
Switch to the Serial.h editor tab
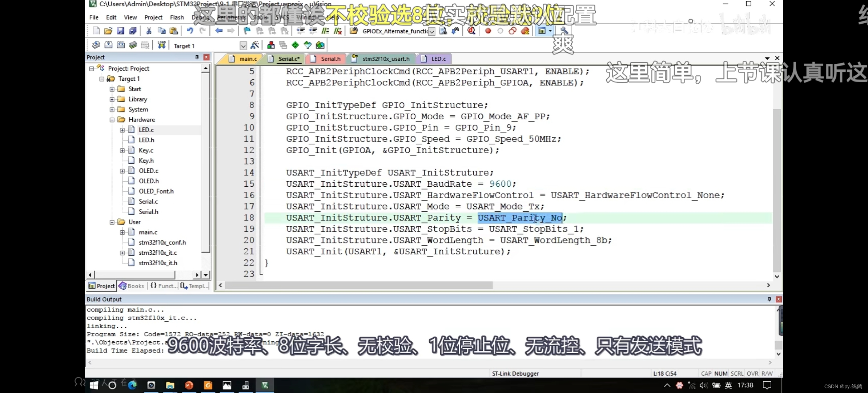pos(326,59)
